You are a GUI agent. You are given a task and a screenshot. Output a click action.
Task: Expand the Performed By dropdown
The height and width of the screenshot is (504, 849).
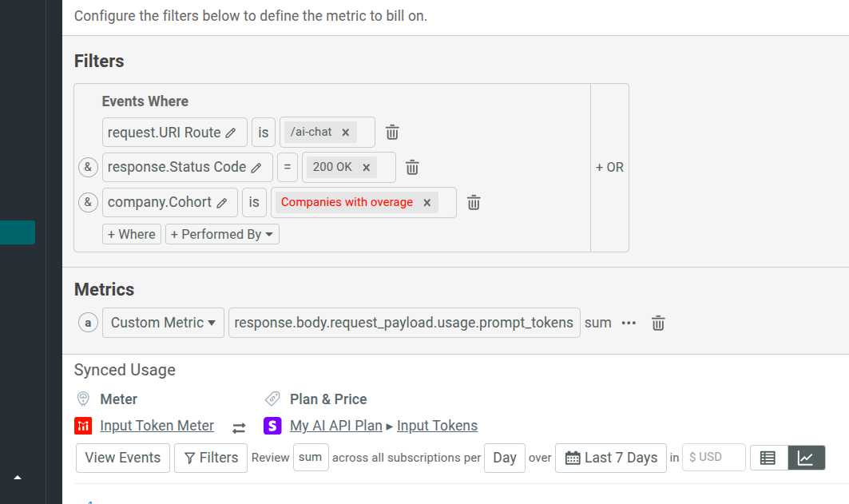coord(222,234)
